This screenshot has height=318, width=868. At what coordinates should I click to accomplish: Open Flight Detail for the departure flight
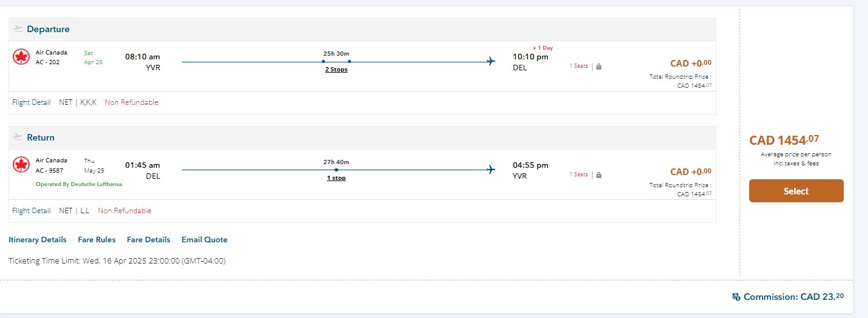32,102
